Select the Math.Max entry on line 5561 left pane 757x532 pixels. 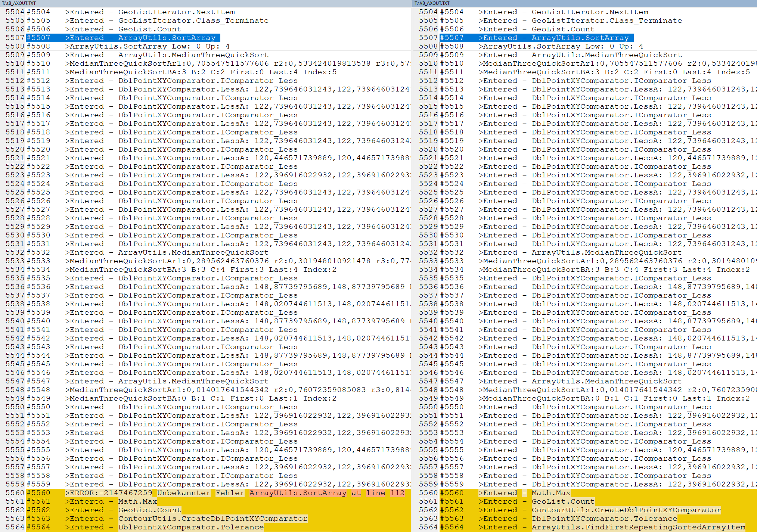point(137,501)
